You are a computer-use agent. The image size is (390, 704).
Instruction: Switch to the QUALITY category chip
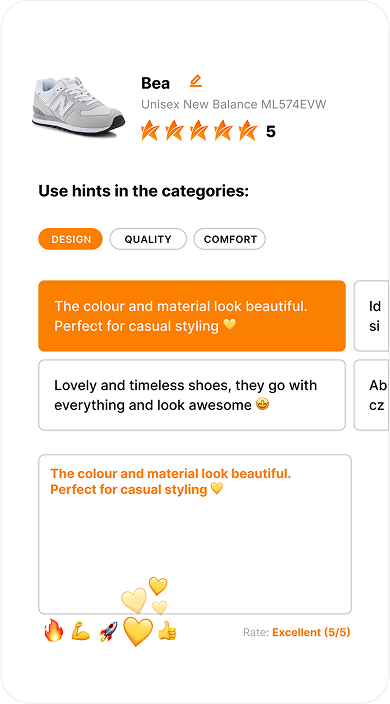click(148, 239)
